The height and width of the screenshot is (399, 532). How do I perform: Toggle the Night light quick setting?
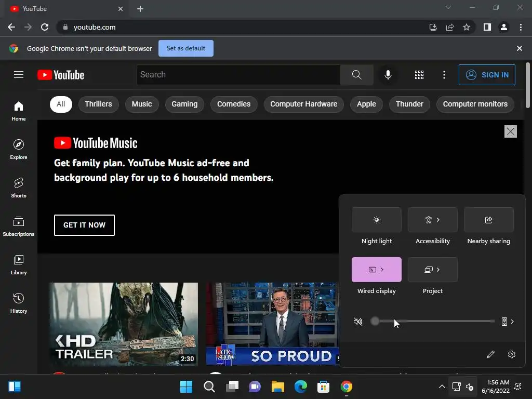377,220
